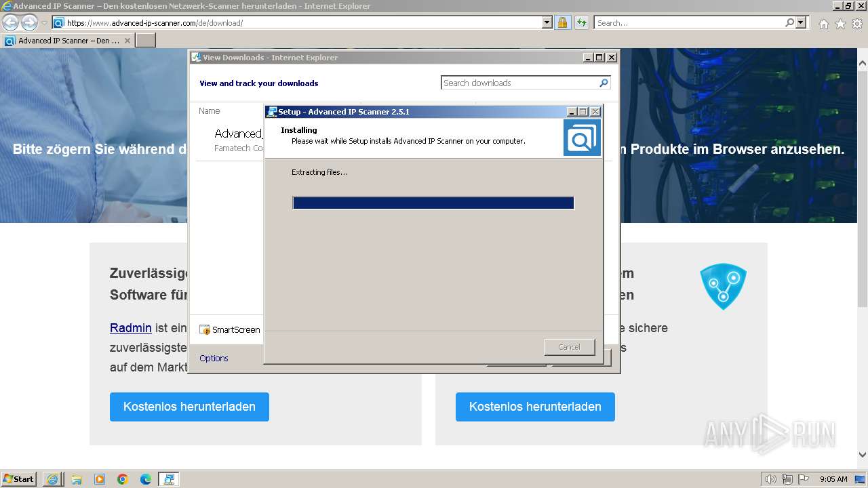The image size is (868, 488).
Task: Click the URL address field
Action: [303, 22]
